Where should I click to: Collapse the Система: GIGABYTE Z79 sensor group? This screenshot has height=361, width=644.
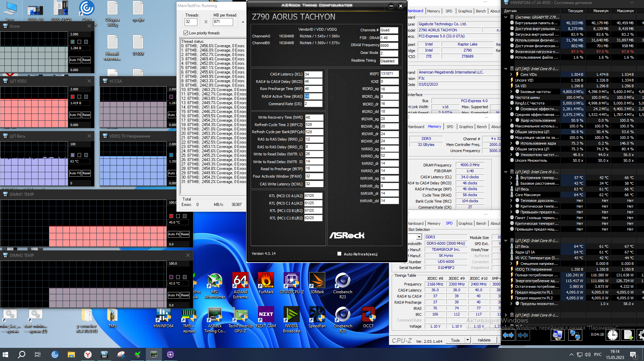tap(506, 17)
